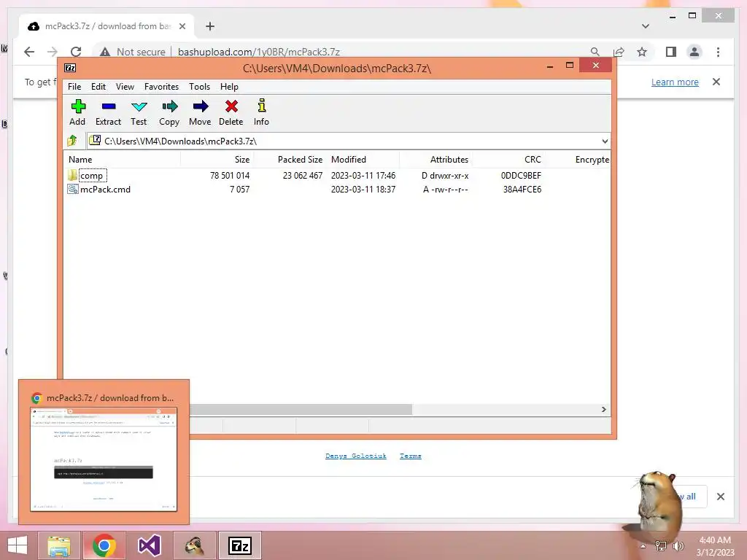Open the Denys Golotiuk link
747x560 pixels.
(356, 456)
